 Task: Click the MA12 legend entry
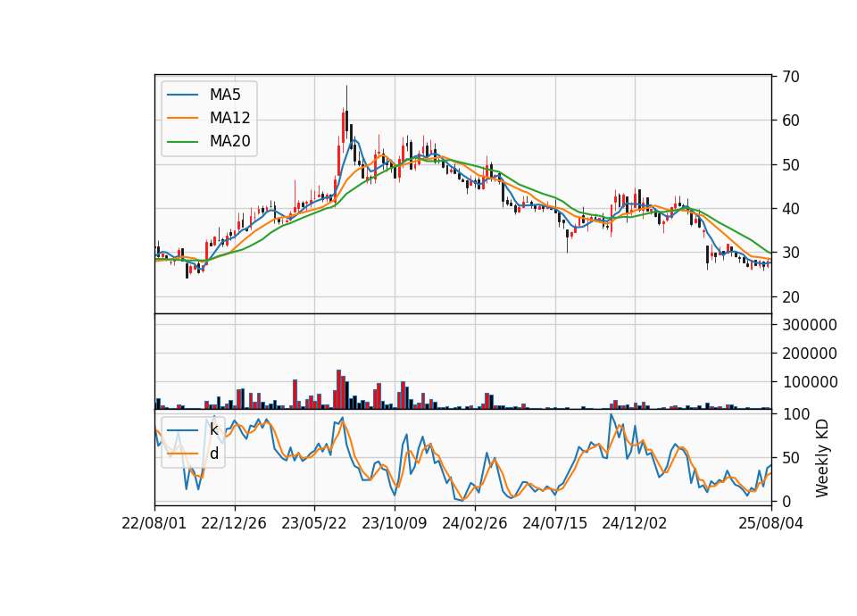coord(208,118)
